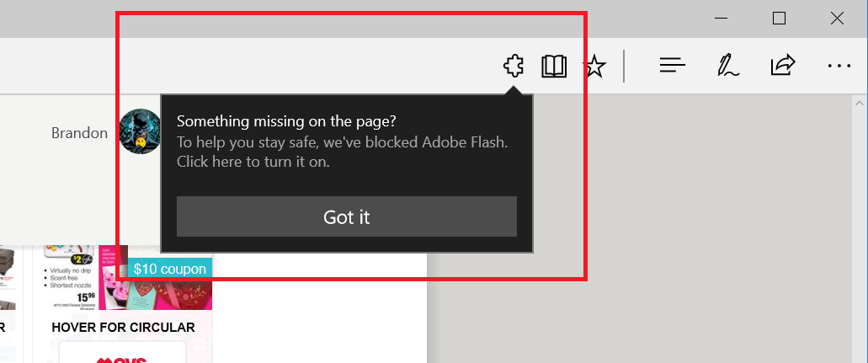Close the browser window
Screen dimensions: 868x363
tap(837, 18)
